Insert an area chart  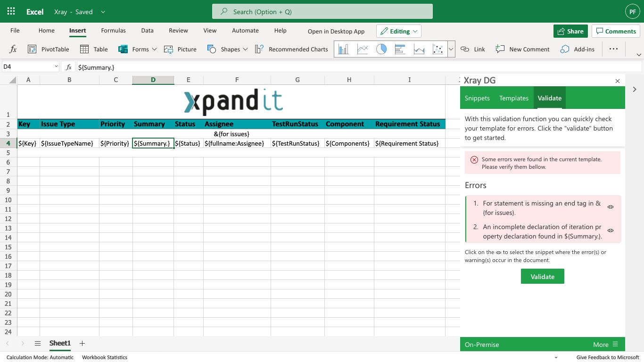[x=419, y=49]
